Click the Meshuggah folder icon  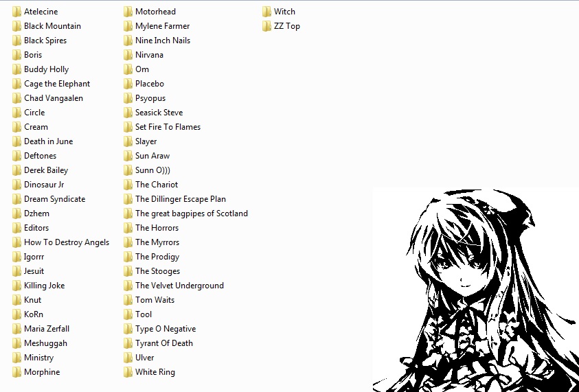16,343
